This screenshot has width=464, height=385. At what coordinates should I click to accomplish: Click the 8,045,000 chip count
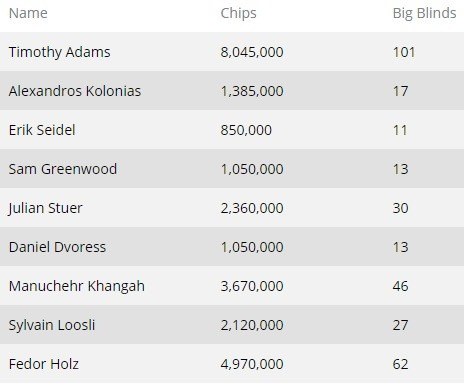coord(252,52)
